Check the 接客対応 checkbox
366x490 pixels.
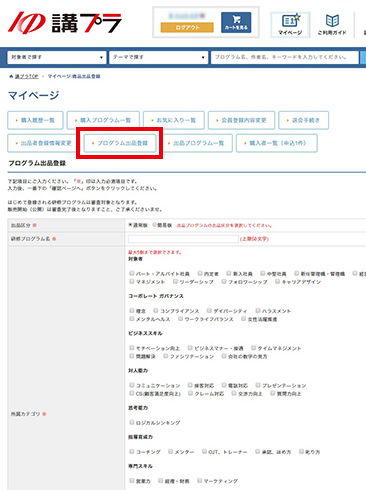[190, 385]
